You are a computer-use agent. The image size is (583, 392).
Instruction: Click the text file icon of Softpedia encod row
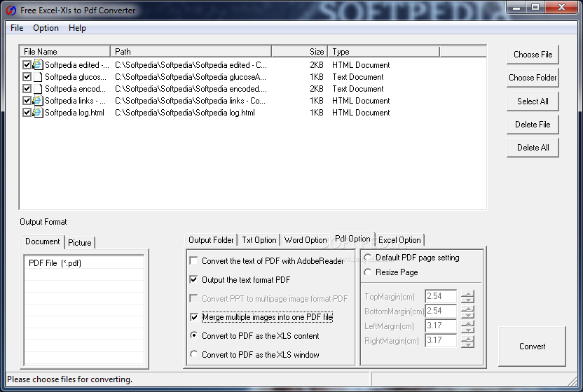coord(38,89)
